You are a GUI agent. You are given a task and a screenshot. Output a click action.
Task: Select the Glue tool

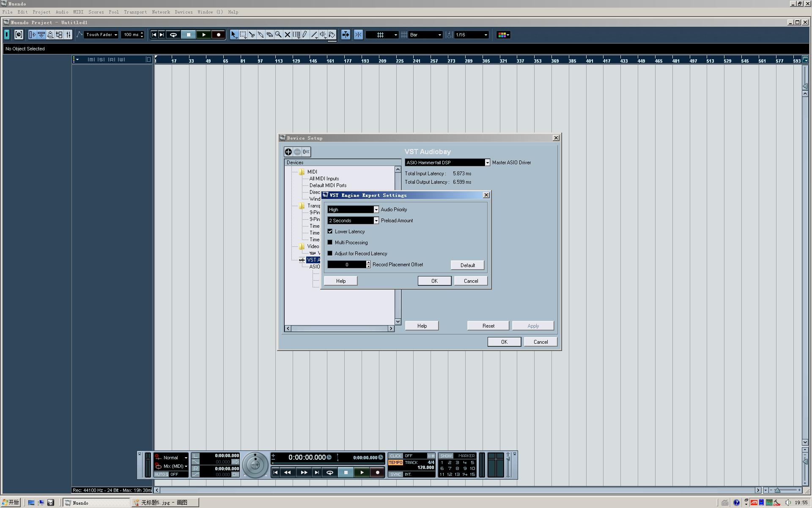tap(261, 35)
